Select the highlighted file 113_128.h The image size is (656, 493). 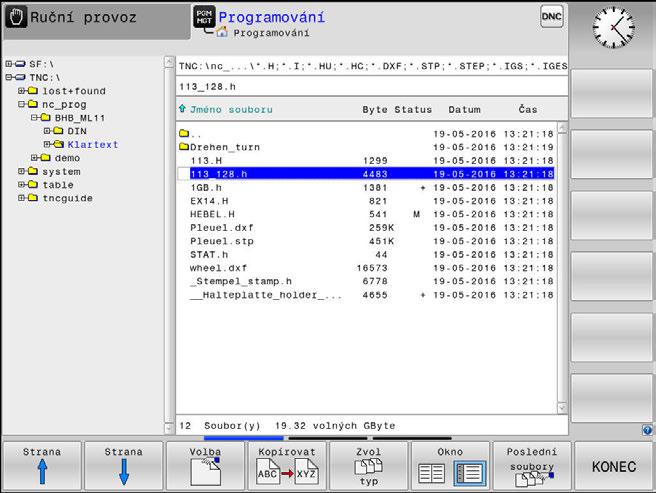tap(366, 174)
